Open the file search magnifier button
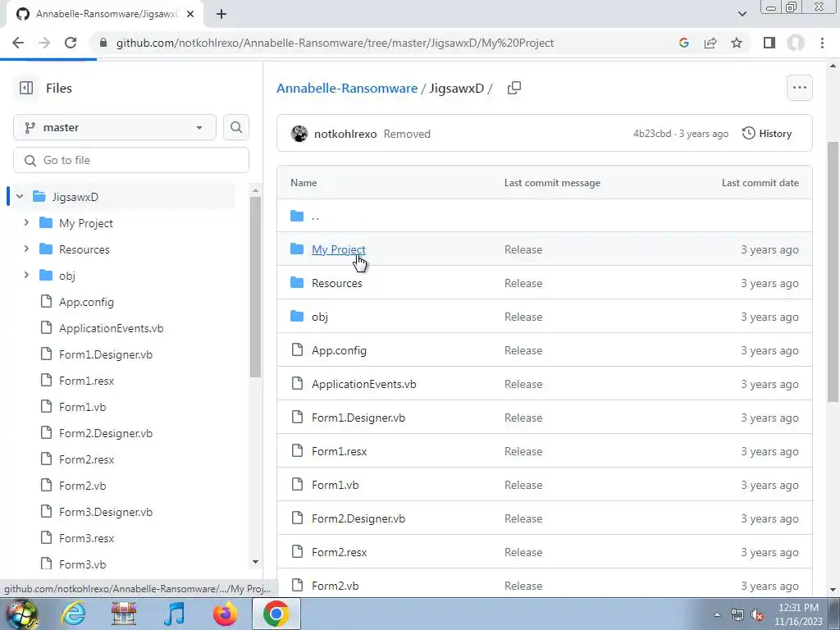Image resolution: width=840 pixels, height=630 pixels. pyautogui.click(x=235, y=127)
